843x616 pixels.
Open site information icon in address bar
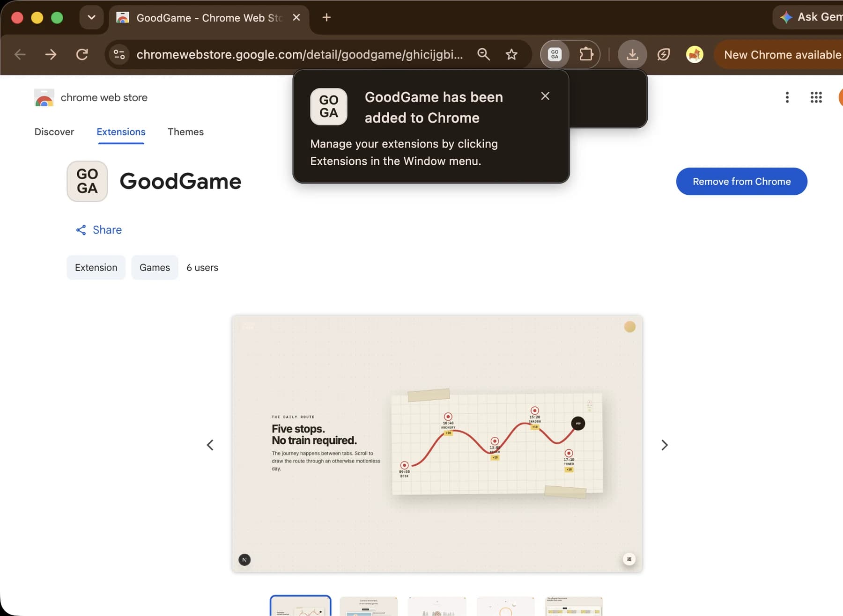[x=119, y=54]
